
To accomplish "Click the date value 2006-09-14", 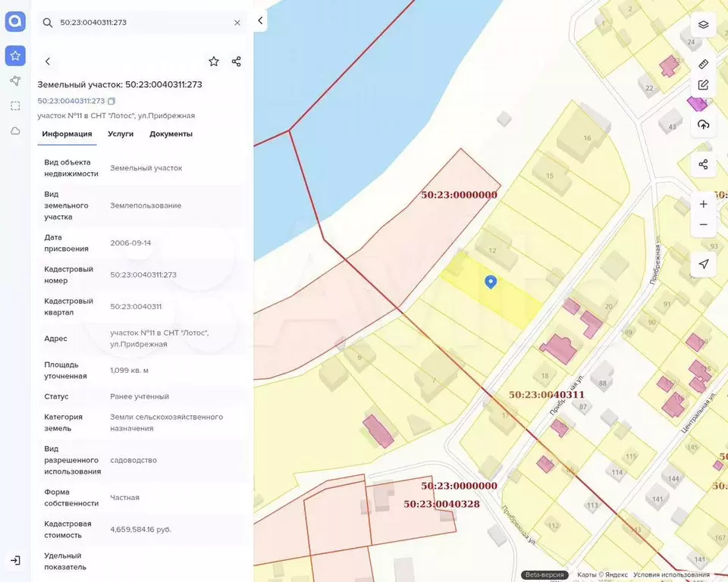I will [x=130, y=242].
